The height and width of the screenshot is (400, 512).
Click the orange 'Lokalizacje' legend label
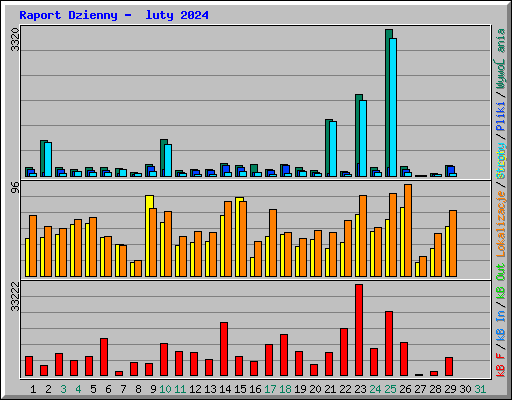click(x=501, y=224)
